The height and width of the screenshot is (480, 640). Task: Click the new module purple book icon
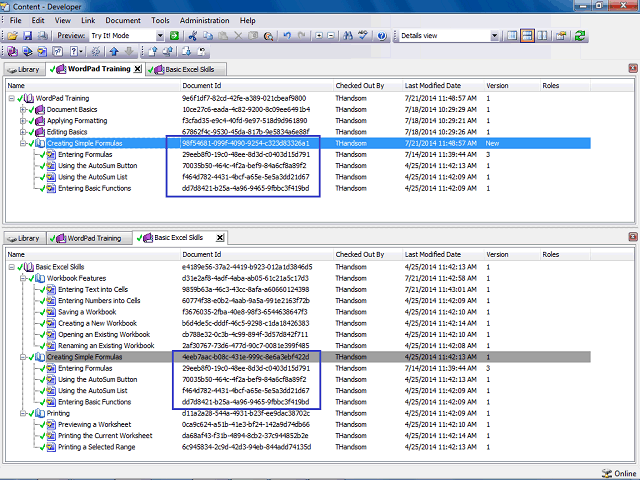[x=12, y=51]
